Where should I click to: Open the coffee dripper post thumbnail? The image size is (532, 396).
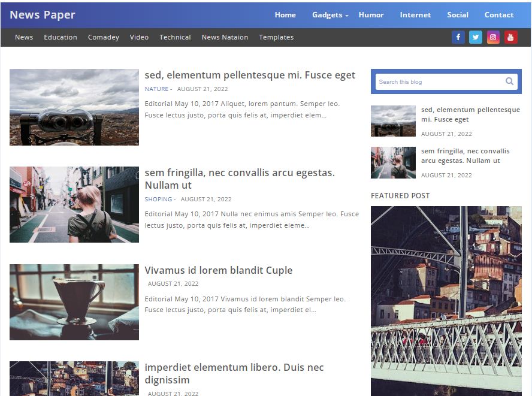[x=74, y=302]
